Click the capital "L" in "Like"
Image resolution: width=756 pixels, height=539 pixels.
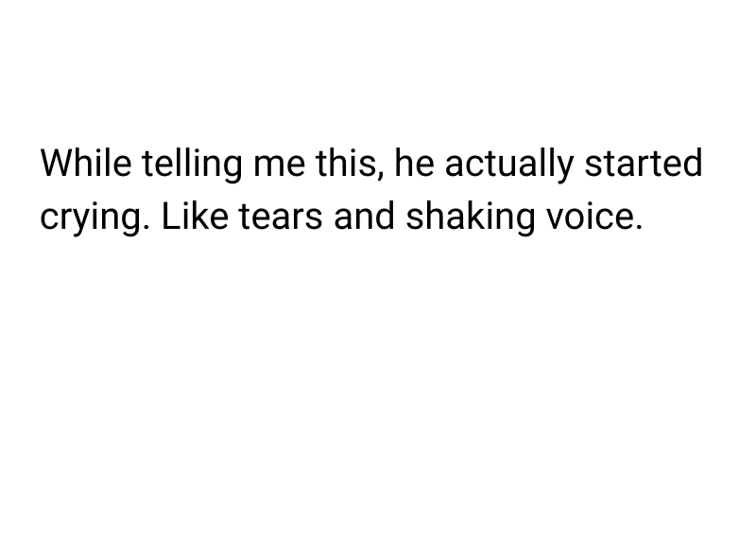pos(168,217)
